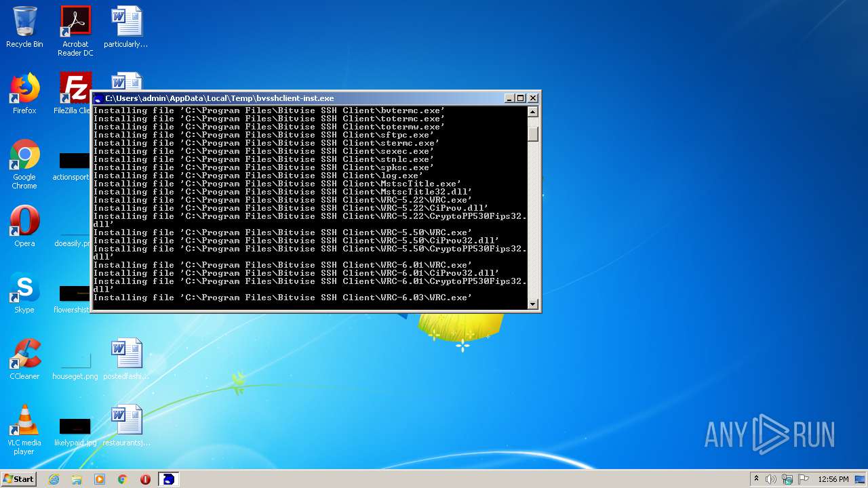The height and width of the screenshot is (488, 868).
Task: Launch Google Chrome desktop shortcut
Action: tap(24, 165)
